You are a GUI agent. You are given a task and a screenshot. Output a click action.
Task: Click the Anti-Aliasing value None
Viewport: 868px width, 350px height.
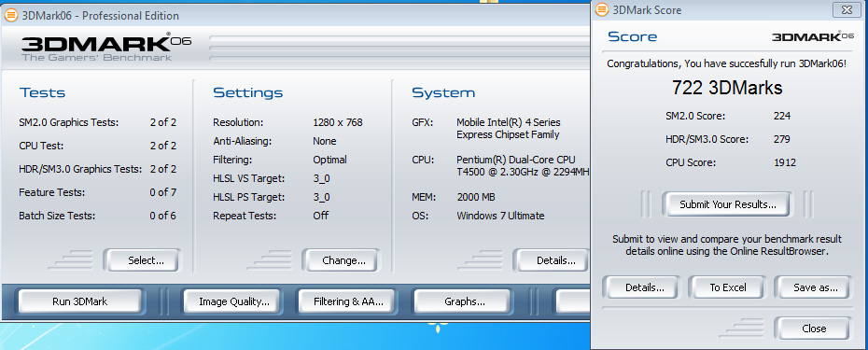coord(325,141)
